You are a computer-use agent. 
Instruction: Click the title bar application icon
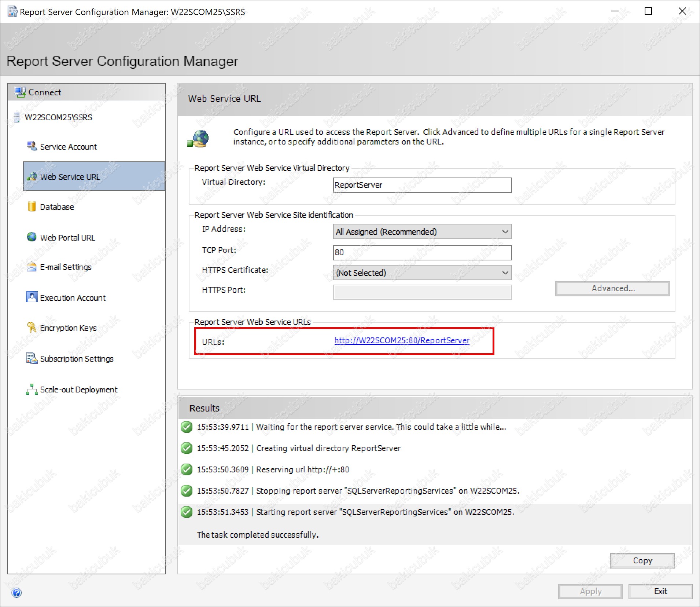(12, 12)
